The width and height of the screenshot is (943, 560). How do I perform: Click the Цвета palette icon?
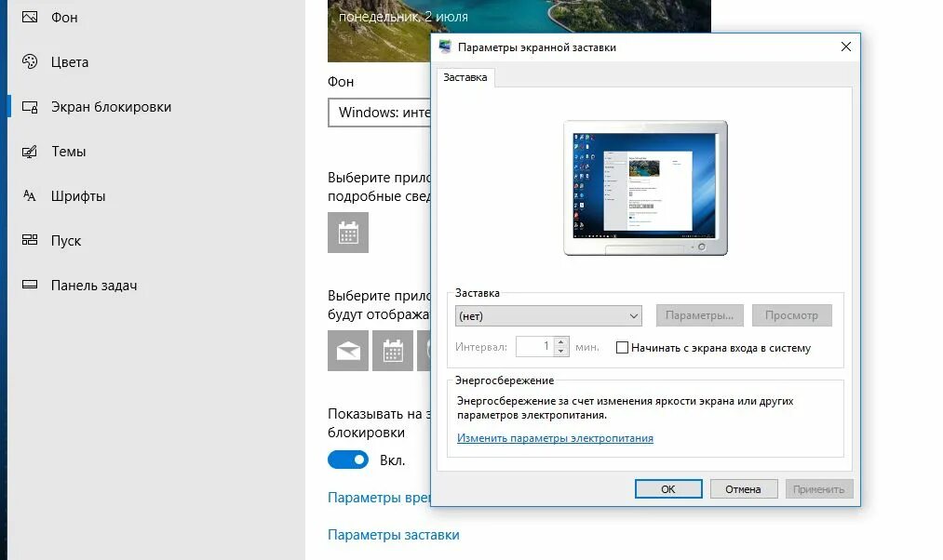(30, 61)
